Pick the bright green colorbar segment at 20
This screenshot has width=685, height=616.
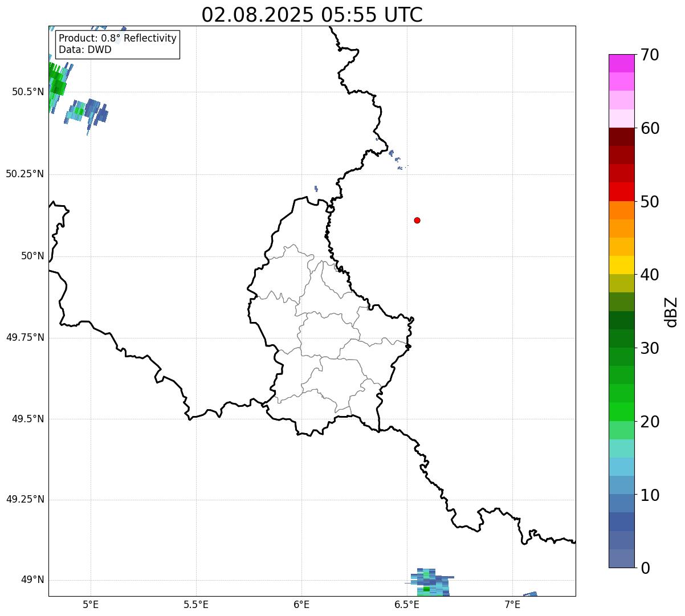tap(621, 411)
